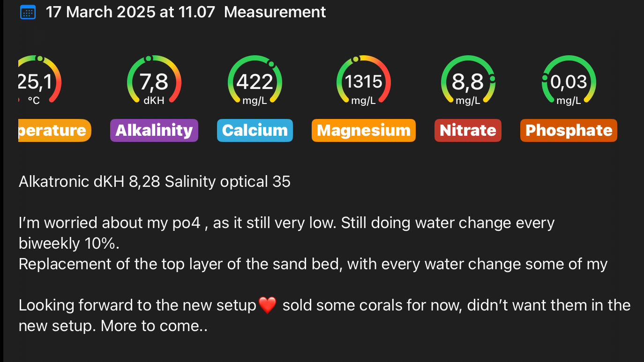Image resolution: width=644 pixels, height=362 pixels.
Task: Click the paragraph about worried po4
Action: pos(286,223)
